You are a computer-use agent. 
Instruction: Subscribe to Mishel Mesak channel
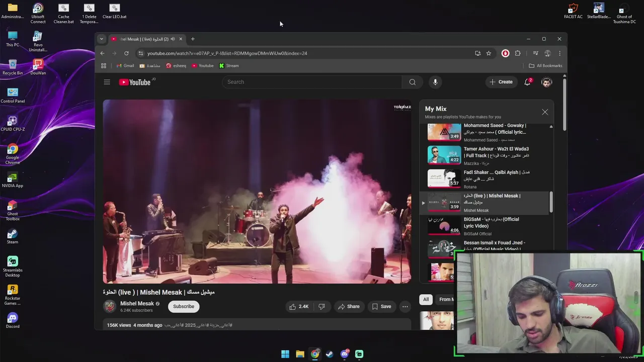pos(184,306)
